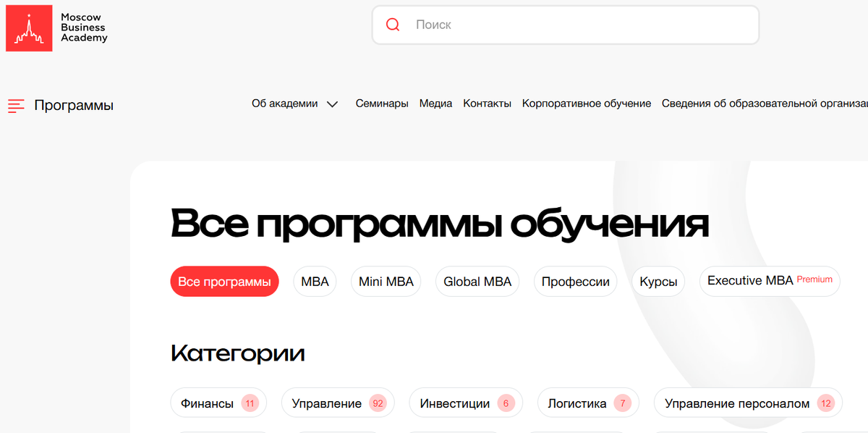Select the Управление category with 92 programs
The image size is (868, 433).
point(338,403)
